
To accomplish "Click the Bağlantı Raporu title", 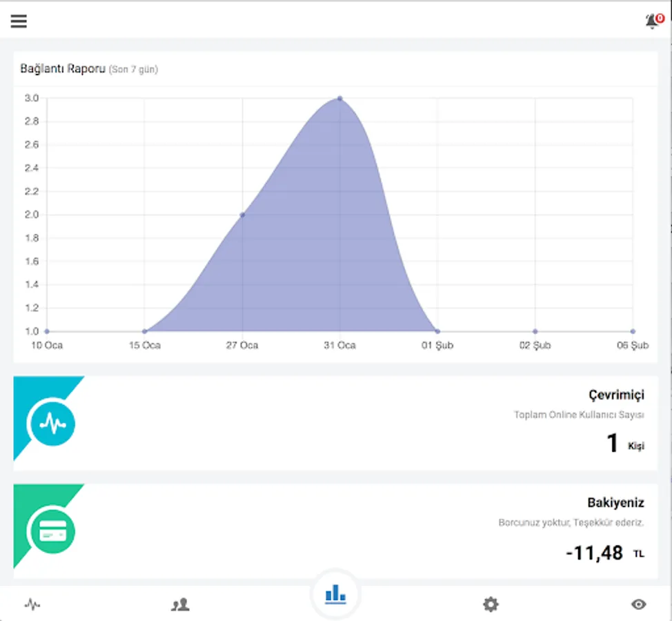I will pyautogui.click(x=63, y=68).
